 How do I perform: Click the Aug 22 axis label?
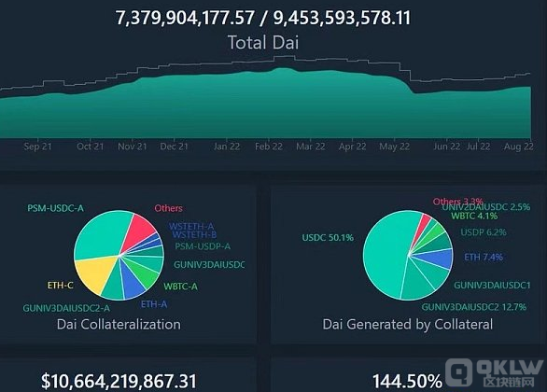tap(518, 147)
